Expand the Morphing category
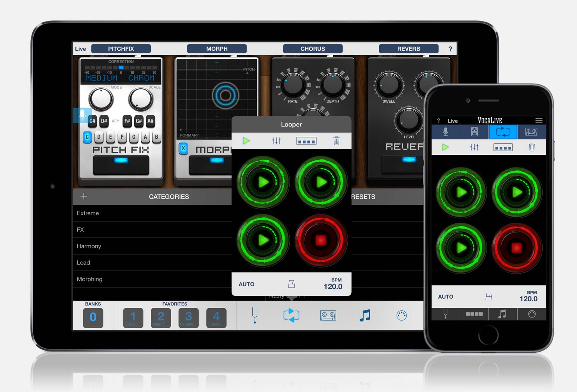Viewport: 577px width, 392px height. point(90,279)
